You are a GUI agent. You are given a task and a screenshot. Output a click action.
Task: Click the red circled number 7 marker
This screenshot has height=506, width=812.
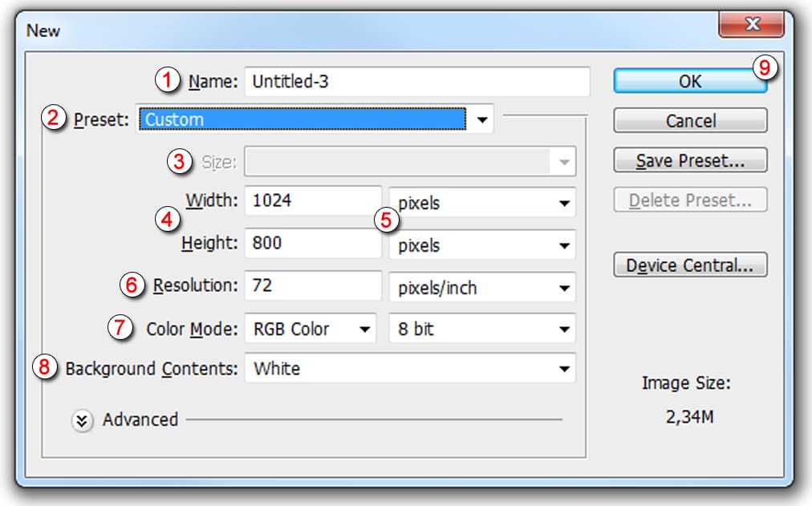120,329
